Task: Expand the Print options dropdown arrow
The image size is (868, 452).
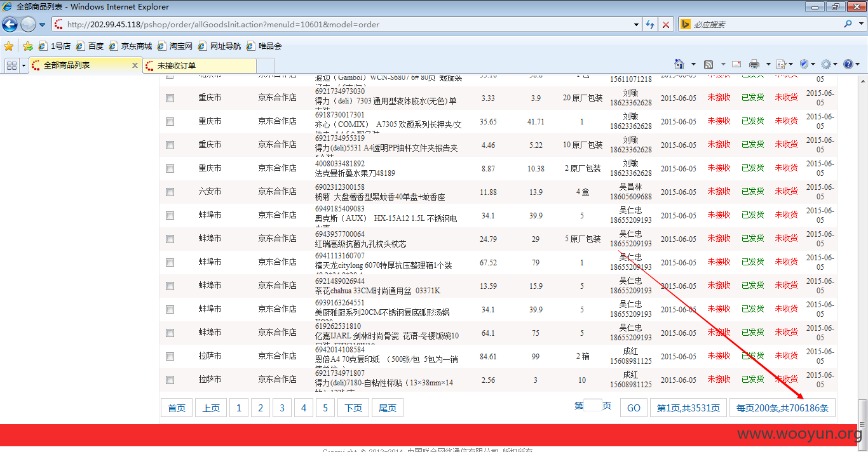Action: 768,64
